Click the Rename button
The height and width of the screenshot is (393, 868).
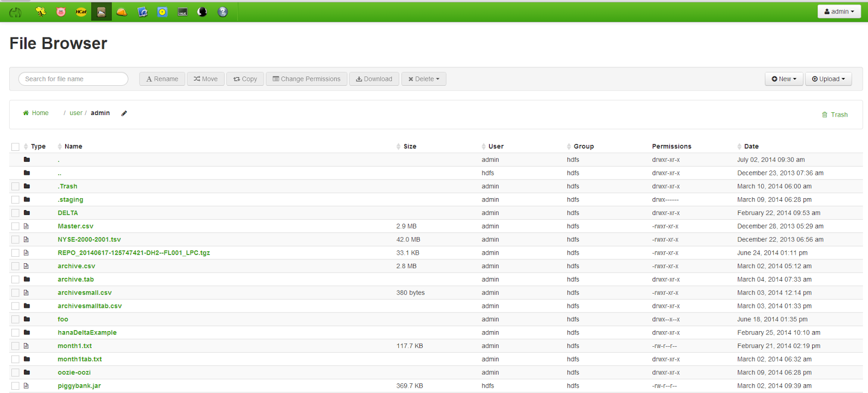[162, 79]
